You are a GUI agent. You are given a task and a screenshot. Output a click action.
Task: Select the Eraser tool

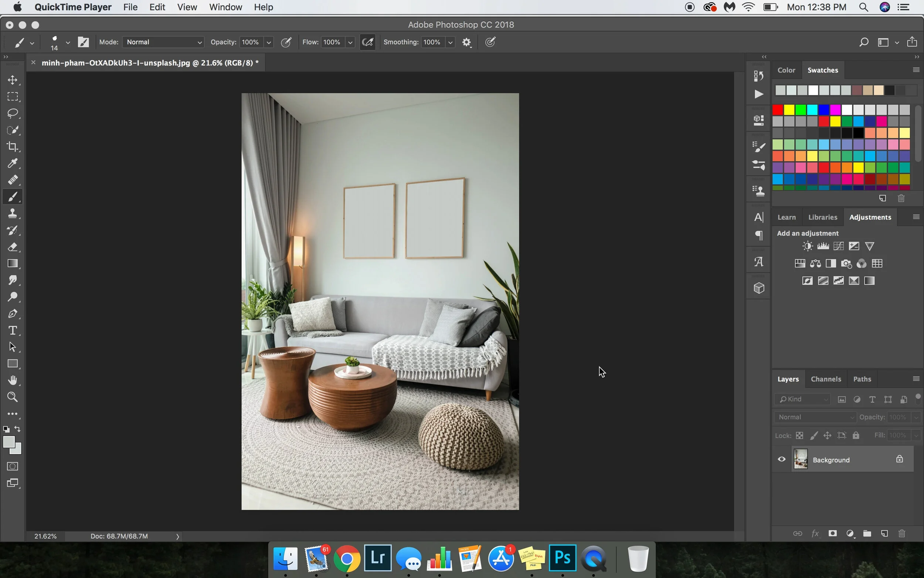point(13,247)
